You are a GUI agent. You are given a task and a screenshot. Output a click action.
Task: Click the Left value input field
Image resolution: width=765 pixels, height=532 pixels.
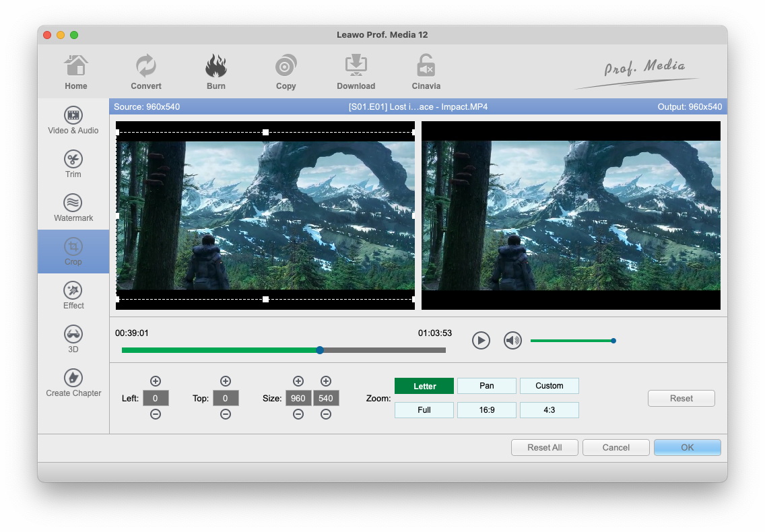156,398
